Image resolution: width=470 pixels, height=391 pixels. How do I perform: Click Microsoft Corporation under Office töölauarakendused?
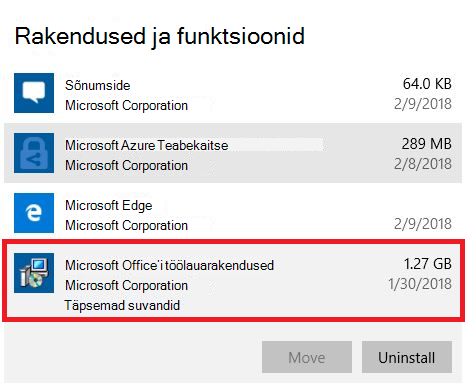click(126, 285)
